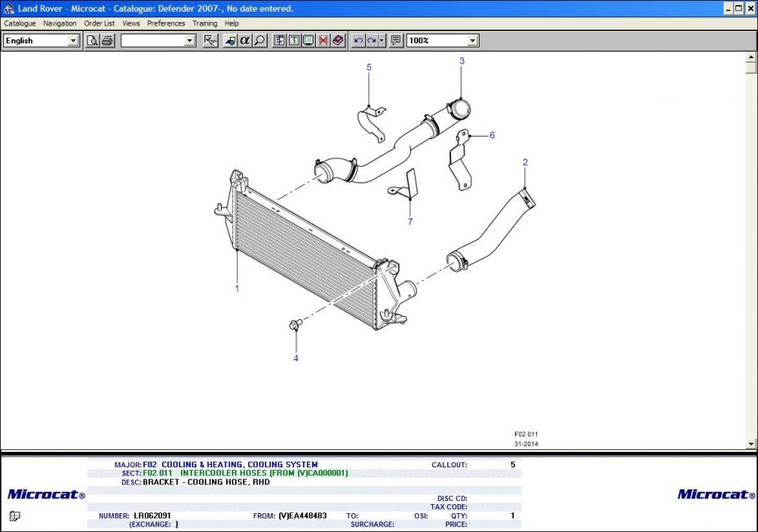Screen dimensions: 758x532
Task: Open the Views menu
Action: click(131, 23)
